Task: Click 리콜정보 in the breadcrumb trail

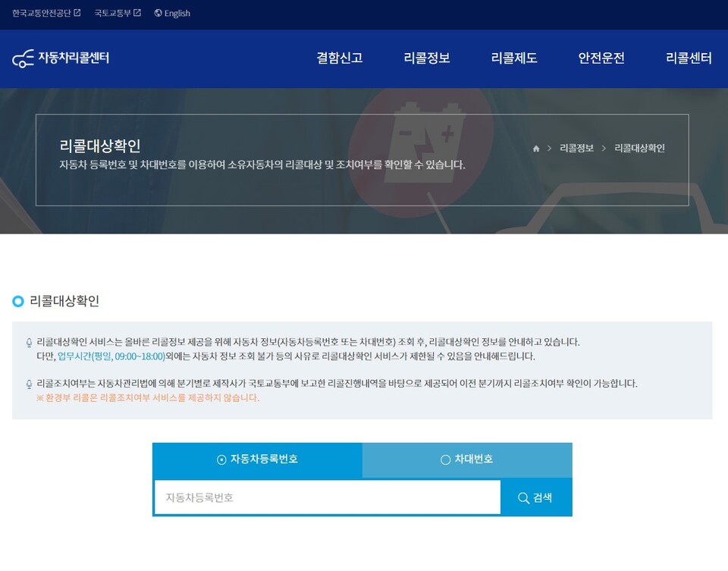Action: click(576, 149)
